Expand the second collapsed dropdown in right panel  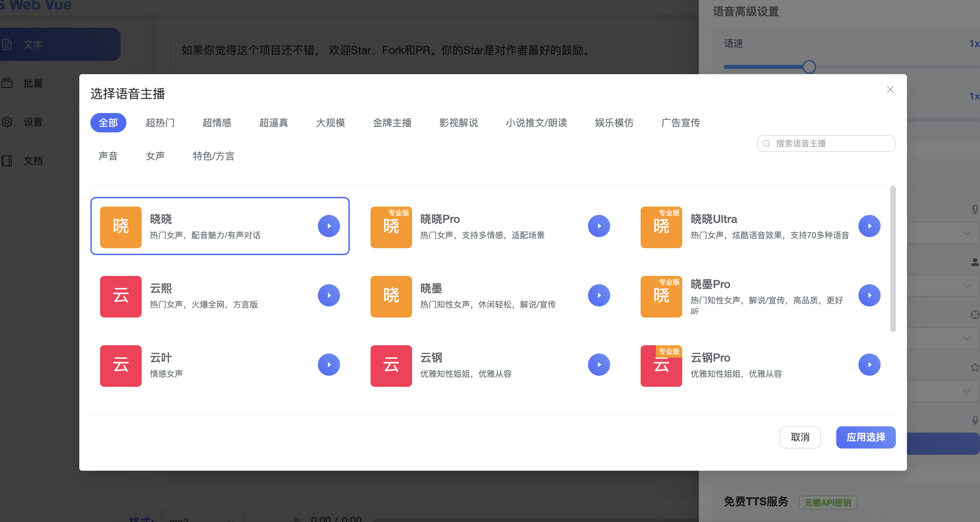(967, 286)
